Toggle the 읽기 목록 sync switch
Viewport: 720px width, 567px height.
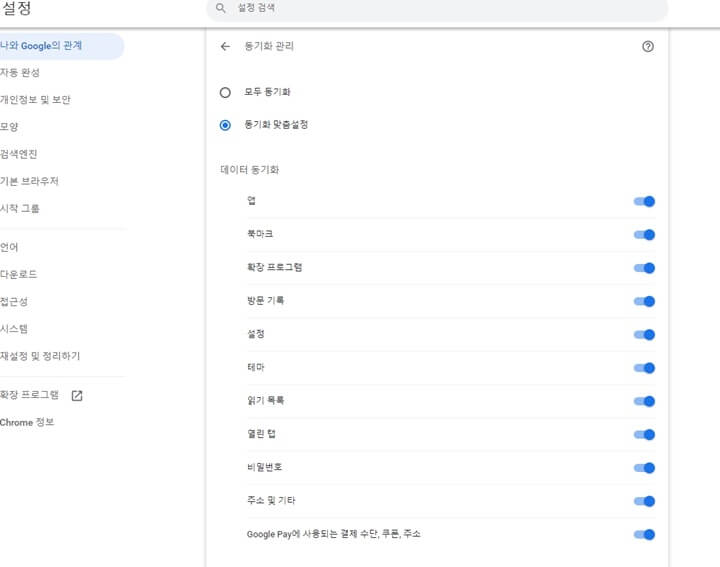pyautogui.click(x=644, y=401)
